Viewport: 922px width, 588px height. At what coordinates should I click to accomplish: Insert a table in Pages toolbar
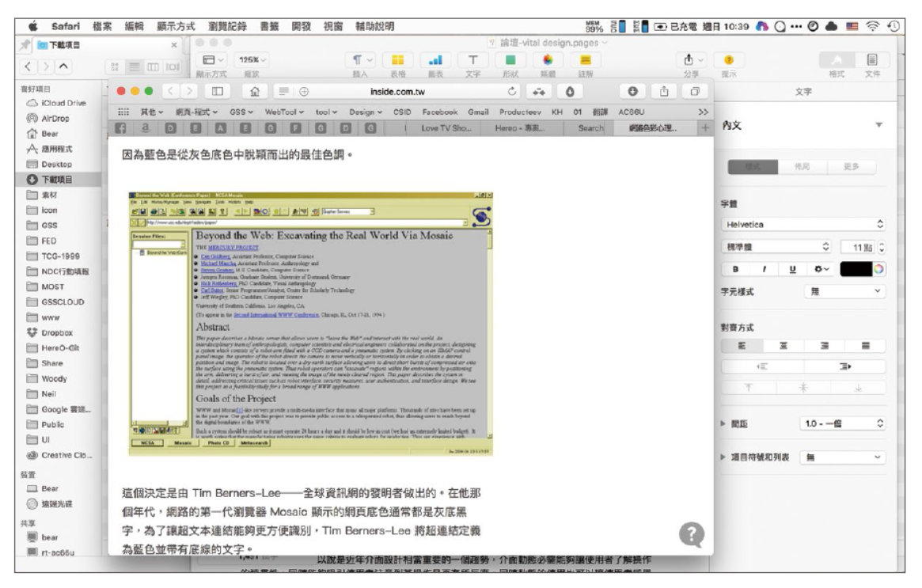click(398, 60)
